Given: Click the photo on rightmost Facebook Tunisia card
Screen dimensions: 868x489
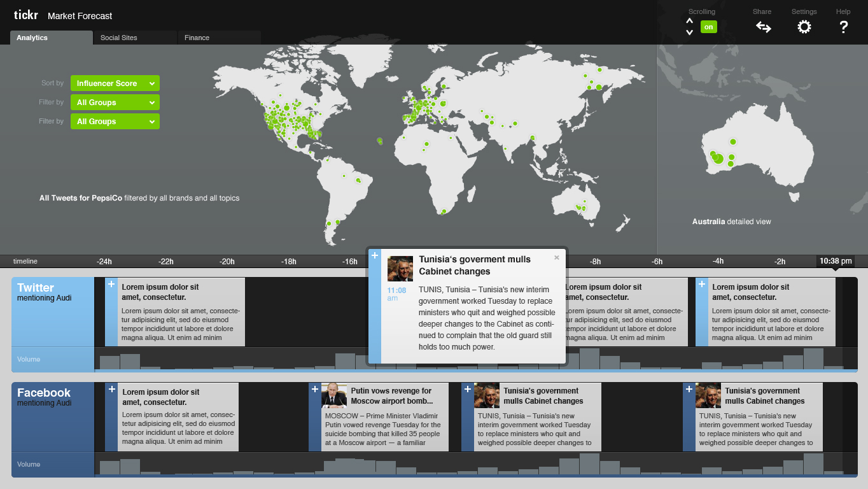Looking at the screenshot, I should point(708,395).
